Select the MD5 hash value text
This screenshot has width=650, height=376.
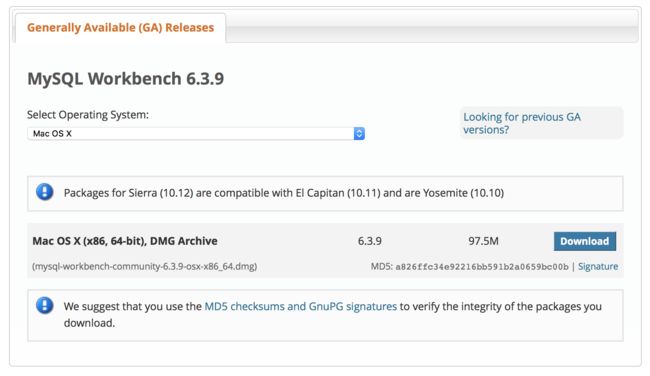[x=482, y=267]
